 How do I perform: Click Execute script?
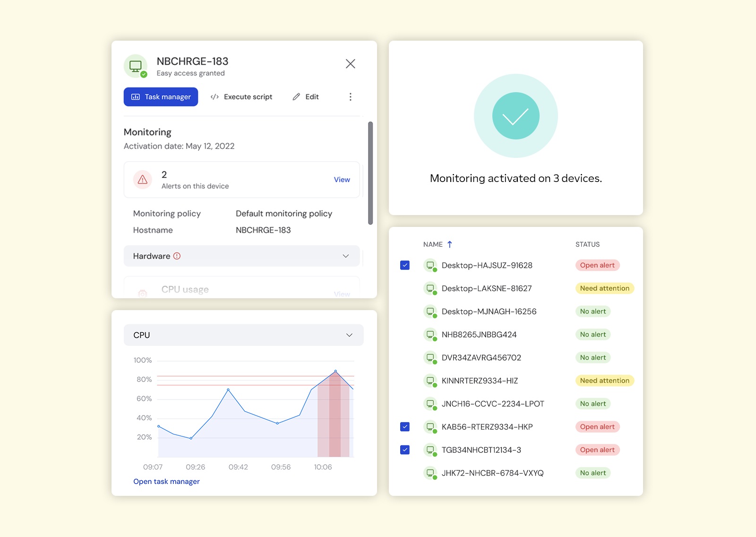tap(241, 97)
